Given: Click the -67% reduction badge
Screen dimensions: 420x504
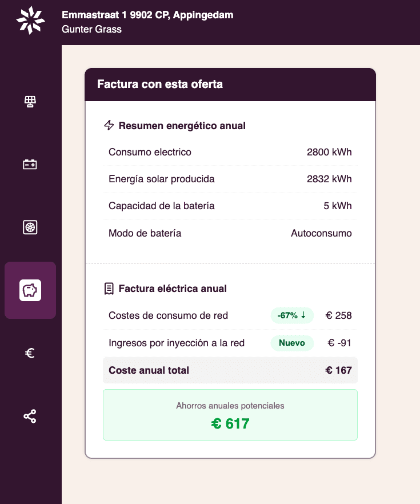Looking at the screenshot, I should [x=292, y=315].
